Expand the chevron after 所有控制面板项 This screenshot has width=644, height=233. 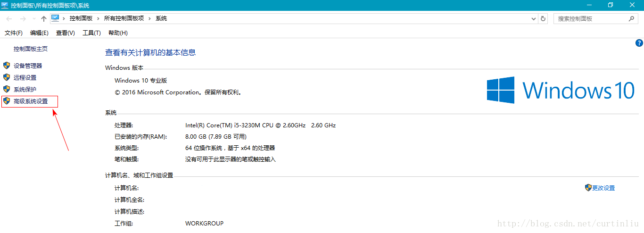[150, 18]
